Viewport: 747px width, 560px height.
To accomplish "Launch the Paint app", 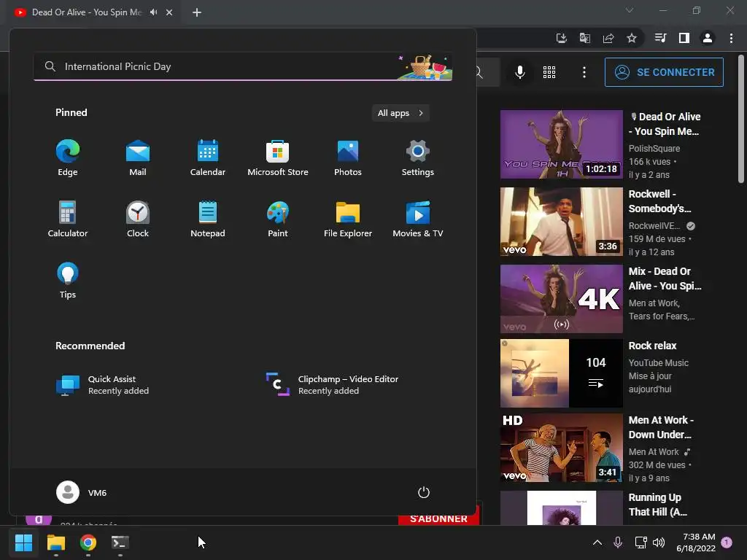I will pyautogui.click(x=278, y=219).
